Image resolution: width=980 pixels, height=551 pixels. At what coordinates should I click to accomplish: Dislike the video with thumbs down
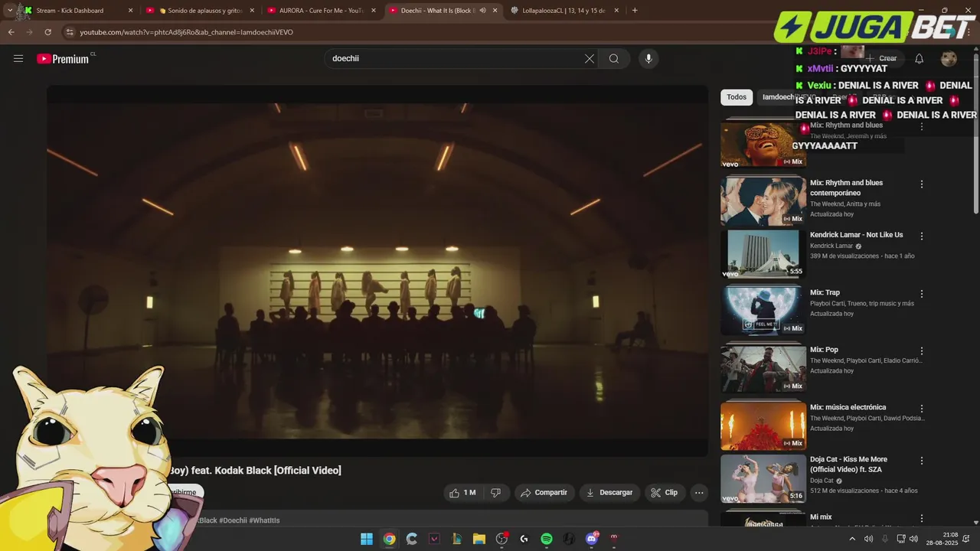[x=495, y=493]
